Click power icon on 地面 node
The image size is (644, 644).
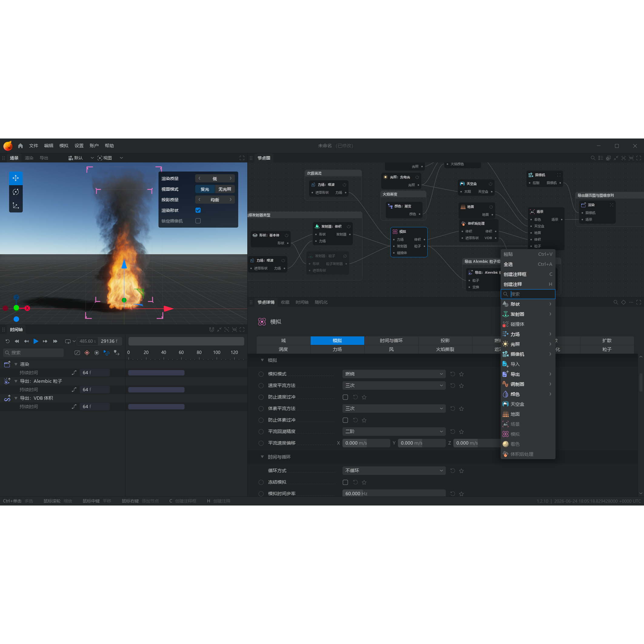click(491, 207)
